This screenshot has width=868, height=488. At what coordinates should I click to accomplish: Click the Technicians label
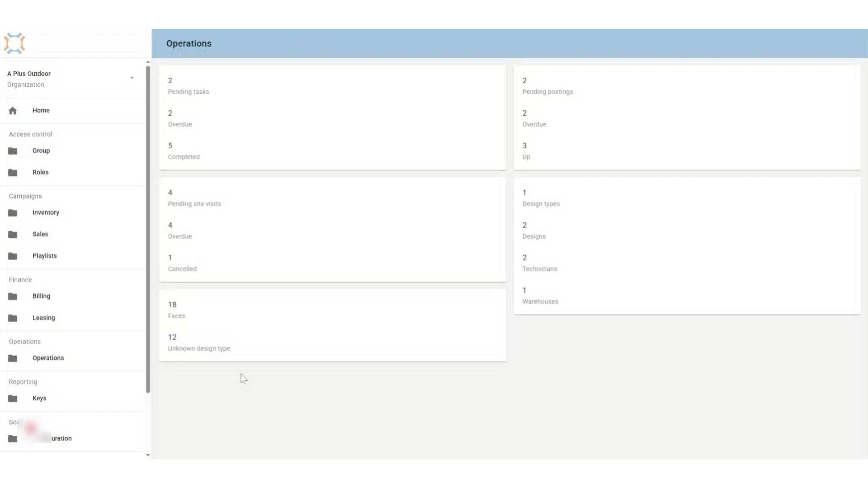click(540, 269)
